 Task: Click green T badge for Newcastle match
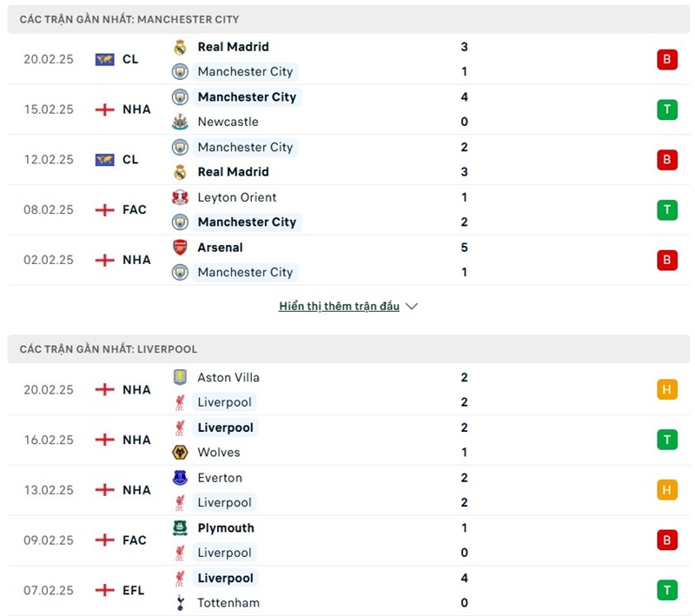coord(666,109)
